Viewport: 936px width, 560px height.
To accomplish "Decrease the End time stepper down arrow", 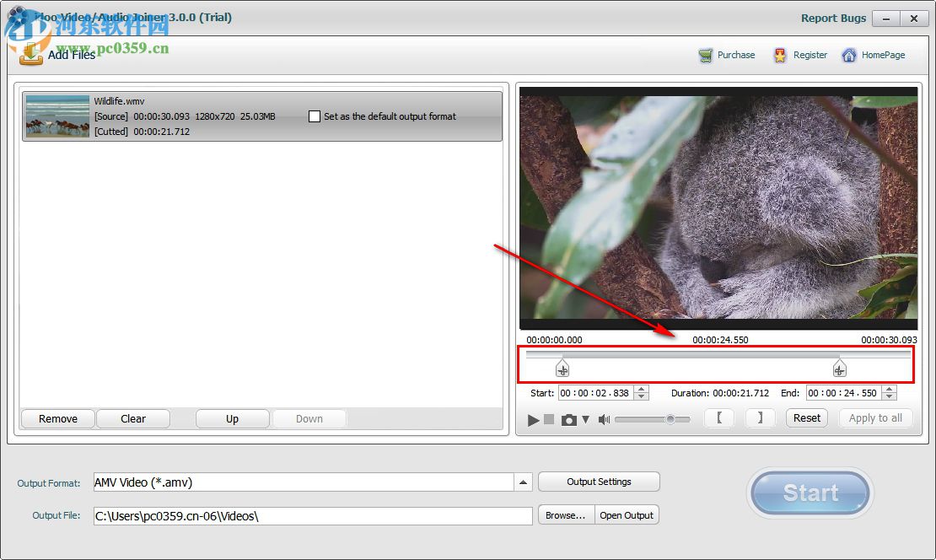I will point(890,396).
